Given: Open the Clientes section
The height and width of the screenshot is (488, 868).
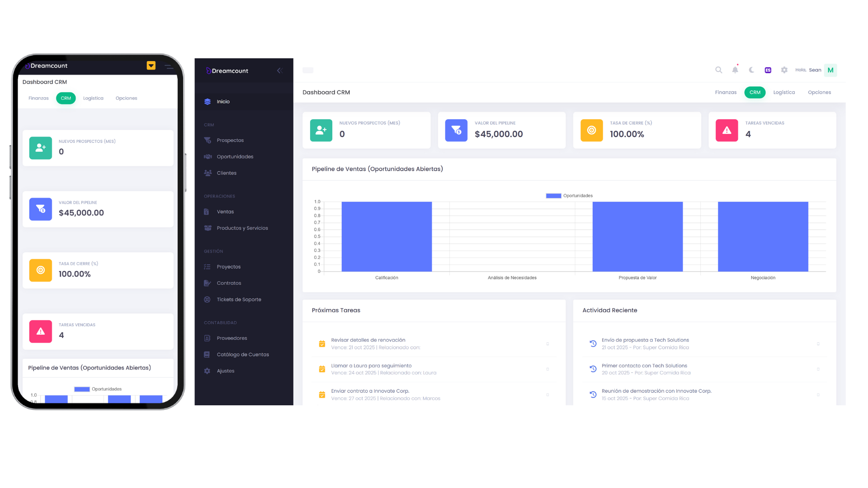Looking at the screenshot, I should tap(226, 173).
